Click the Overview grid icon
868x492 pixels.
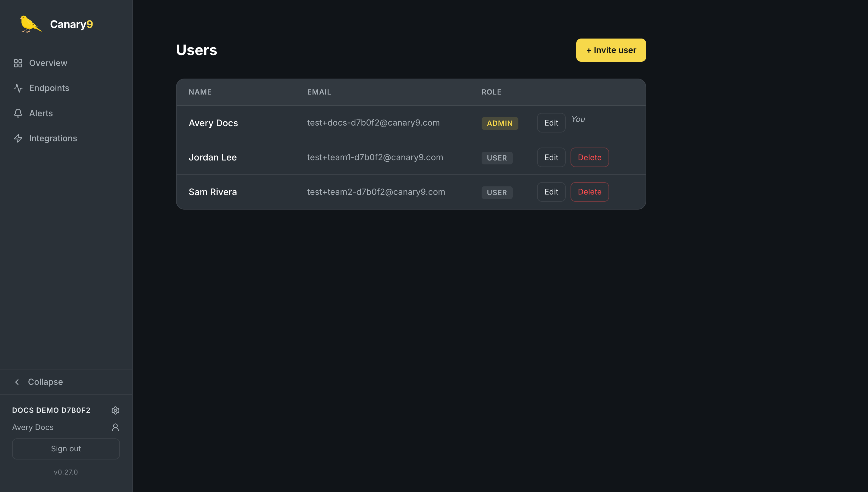(x=18, y=63)
